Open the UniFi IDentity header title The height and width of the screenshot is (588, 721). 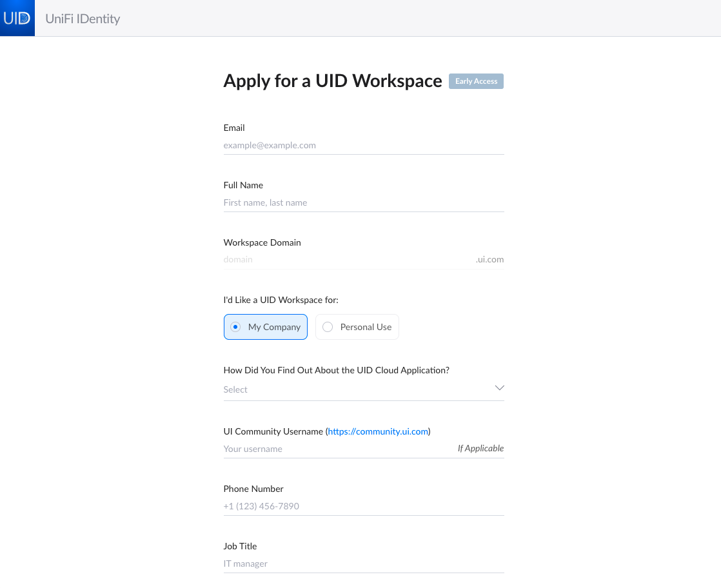83,19
